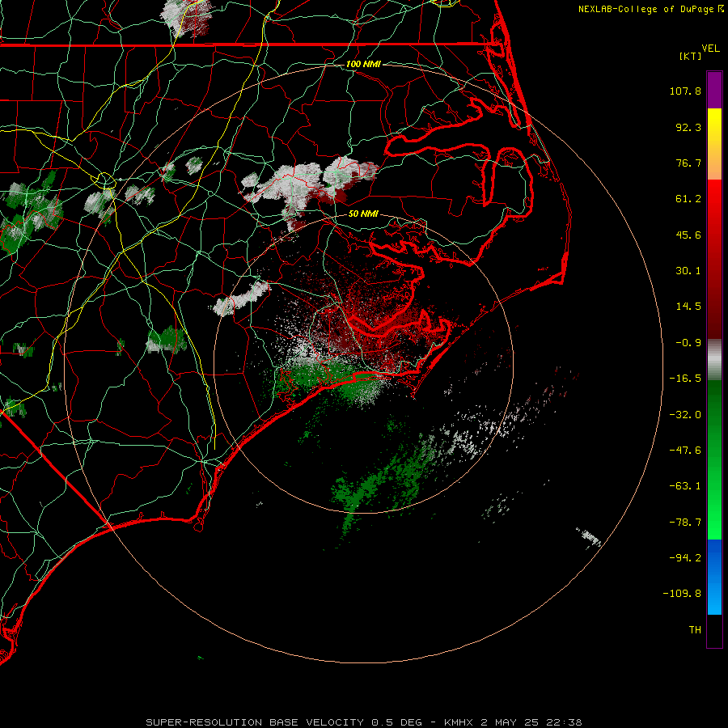Click the 50 NMI range ring label

363,214
